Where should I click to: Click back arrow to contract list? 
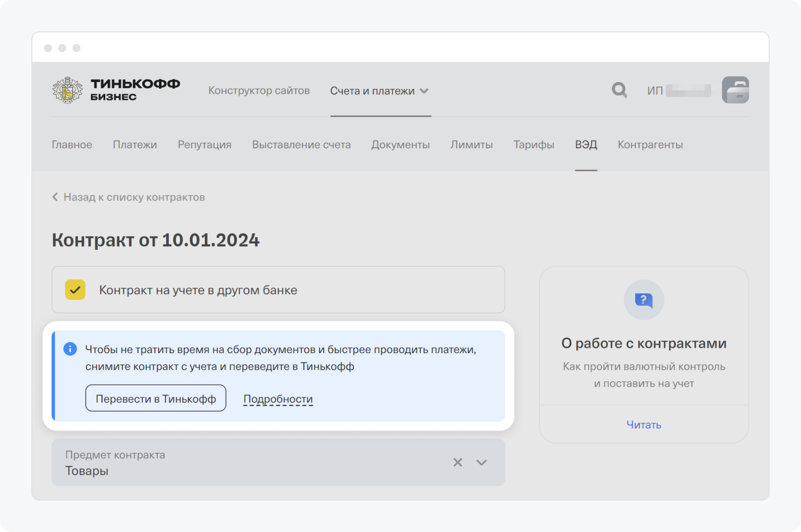pyautogui.click(x=55, y=197)
